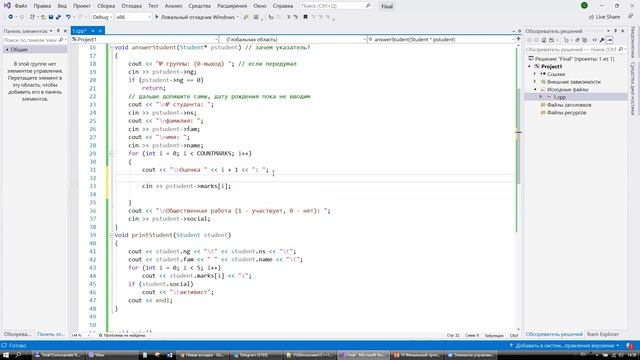Open the Окно menu
This screenshot has height=360, width=640.
point(260,6)
